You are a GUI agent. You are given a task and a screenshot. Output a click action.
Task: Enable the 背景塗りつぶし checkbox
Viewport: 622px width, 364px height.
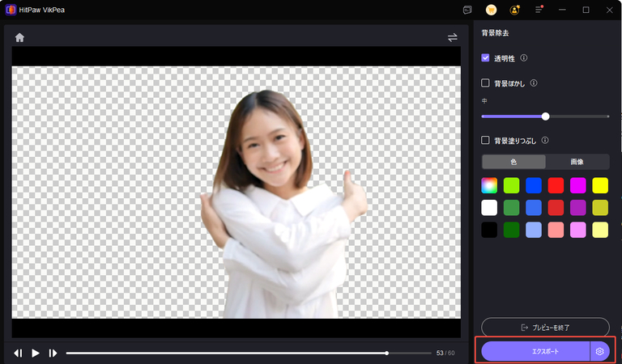[x=486, y=140]
